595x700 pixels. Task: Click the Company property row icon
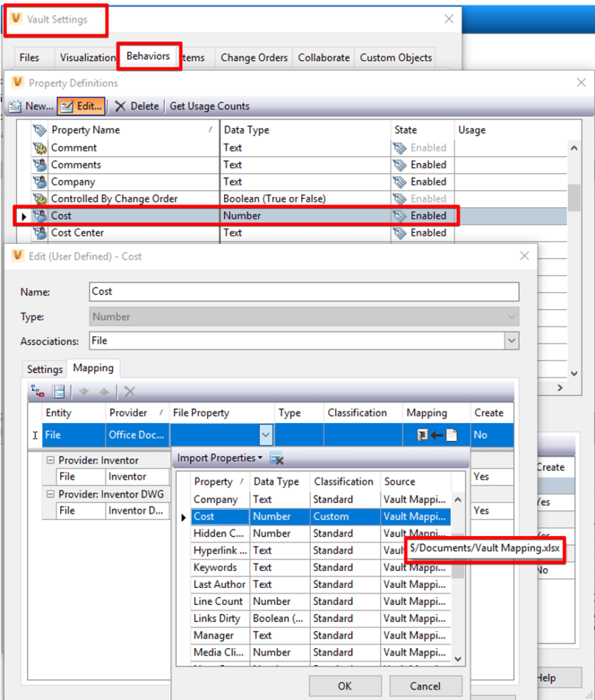coord(40,182)
